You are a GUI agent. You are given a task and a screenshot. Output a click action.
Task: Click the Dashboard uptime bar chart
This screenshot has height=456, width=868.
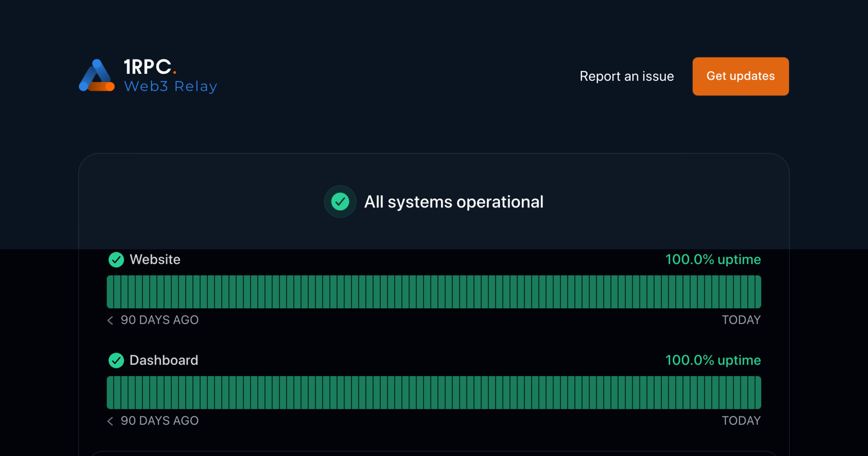point(434,392)
